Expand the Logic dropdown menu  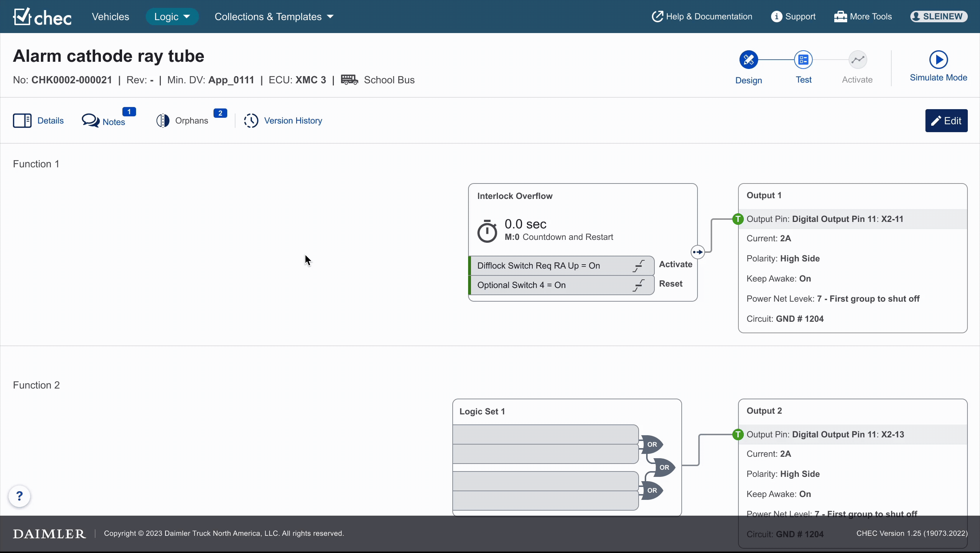coord(172,17)
